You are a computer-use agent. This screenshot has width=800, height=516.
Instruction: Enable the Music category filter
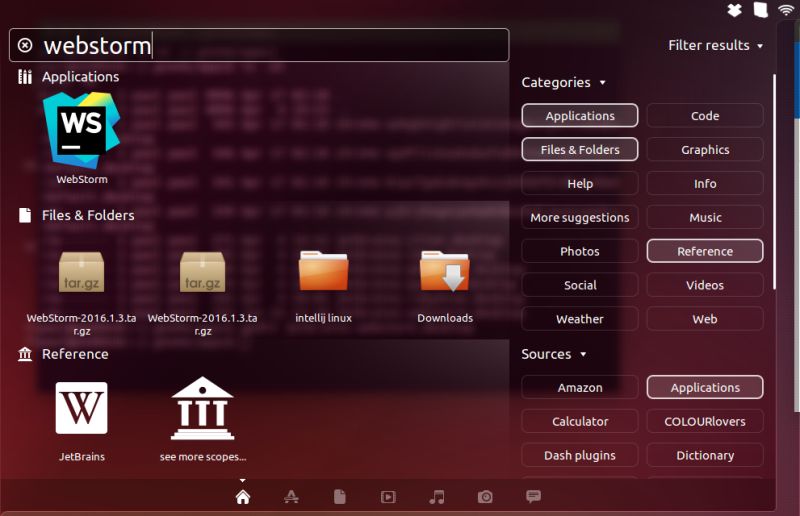pyautogui.click(x=705, y=217)
